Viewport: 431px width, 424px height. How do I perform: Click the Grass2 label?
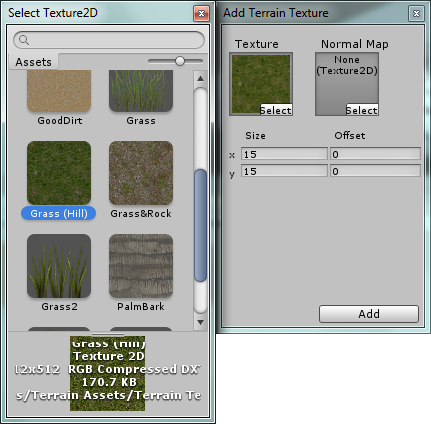[x=59, y=306]
